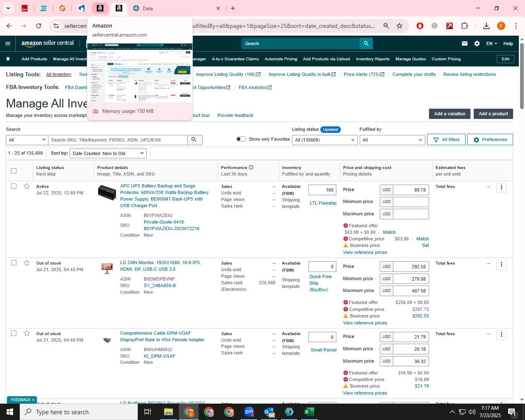Click the Seller Central search magnifier button
The height and width of the screenshot is (420, 525).
pos(366,43)
